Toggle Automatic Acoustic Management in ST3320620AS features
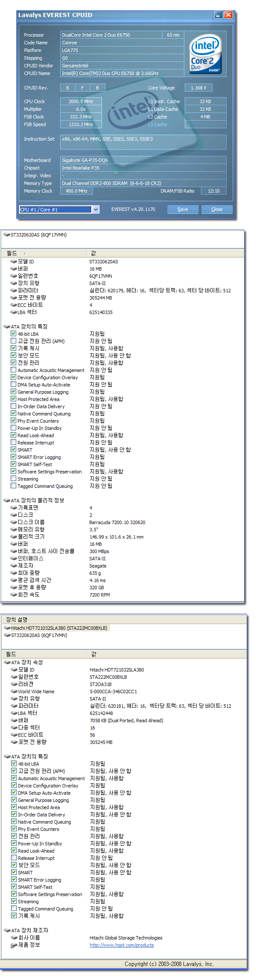 [14, 370]
